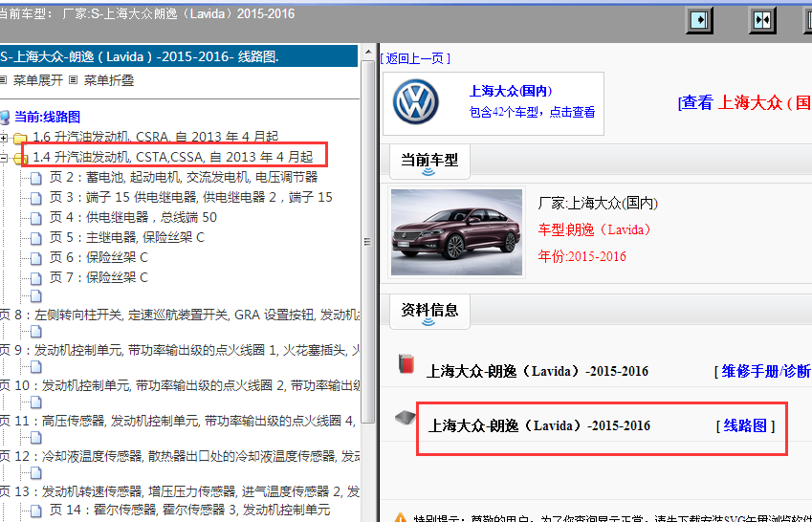This screenshot has width=812, height=522.
Task: Open 页 4：供电继电器，总线端 50
Action: 133,218
